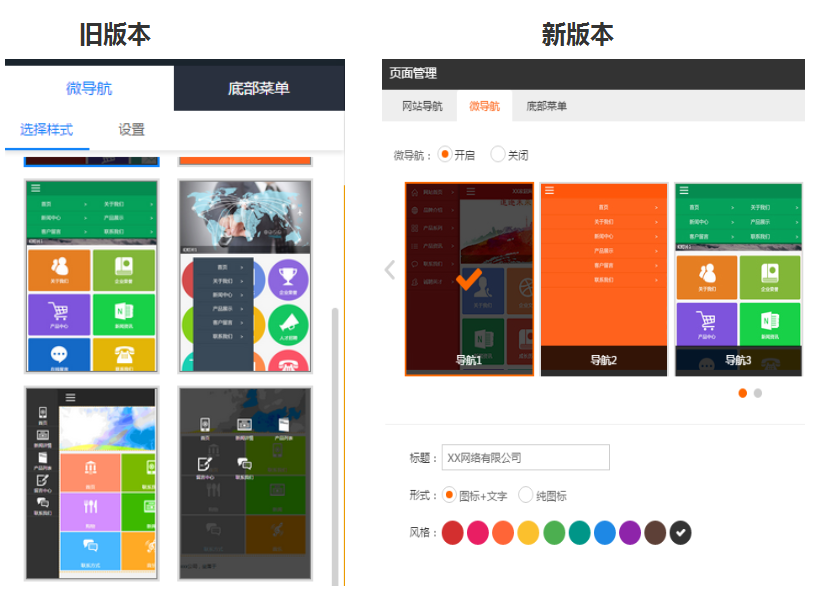Click trophy icon in old version circular template
This screenshot has width=817, height=597.
click(x=288, y=275)
